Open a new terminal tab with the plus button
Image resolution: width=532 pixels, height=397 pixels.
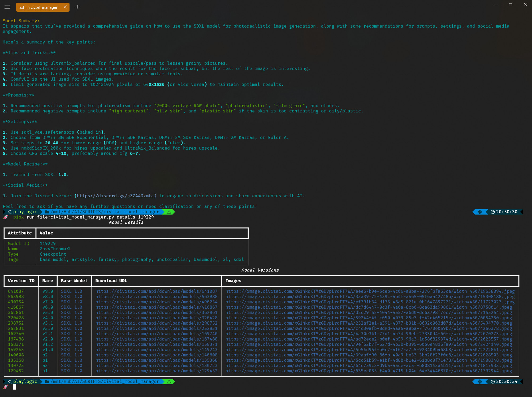tap(78, 7)
